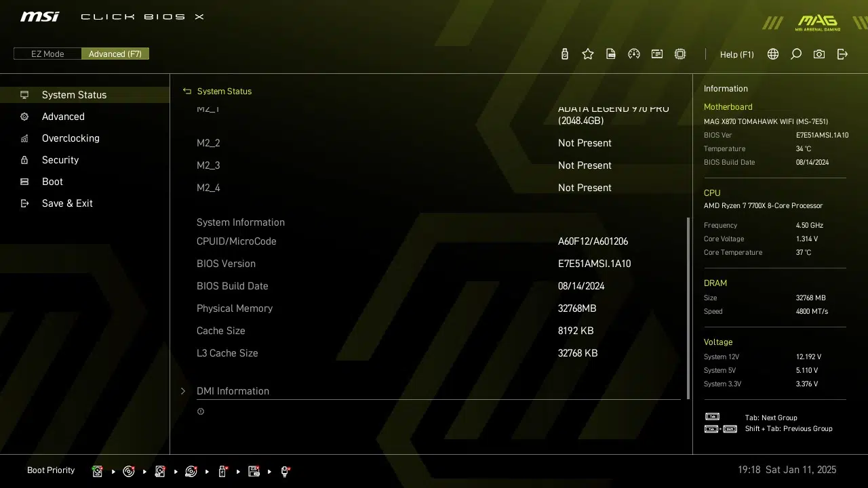Viewport: 868px width, 488px height.
Task: Click the Save & Exit door icon in sidebar
Action: tap(24, 203)
